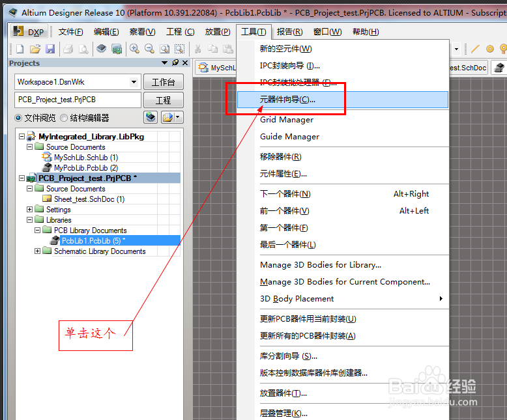Open Grid Manager from menu
Image resolution: width=507 pixels, height=420 pixels.
pos(343,120)
